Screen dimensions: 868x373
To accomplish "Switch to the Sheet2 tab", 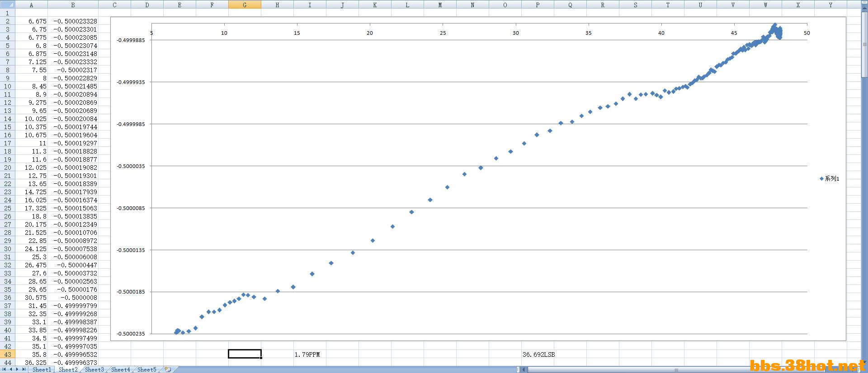I will coord(68,369).
